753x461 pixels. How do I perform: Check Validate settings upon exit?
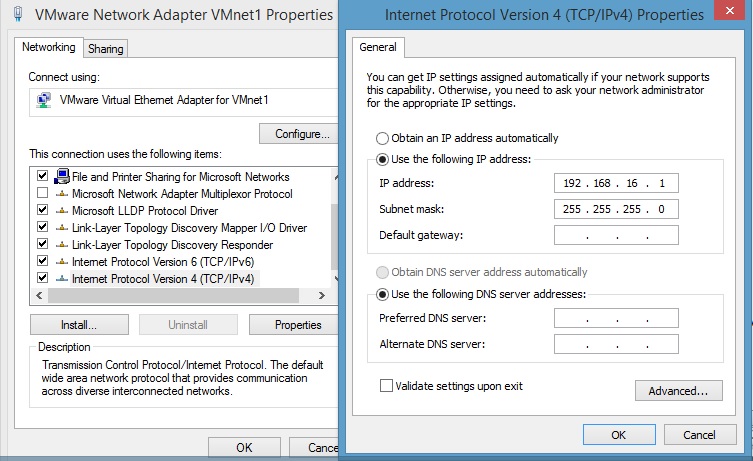click(386, 385)
